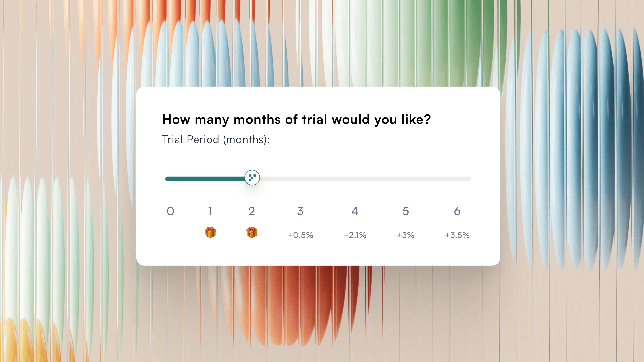
Task: Choose the 2 months label
Action: (252, 211)
